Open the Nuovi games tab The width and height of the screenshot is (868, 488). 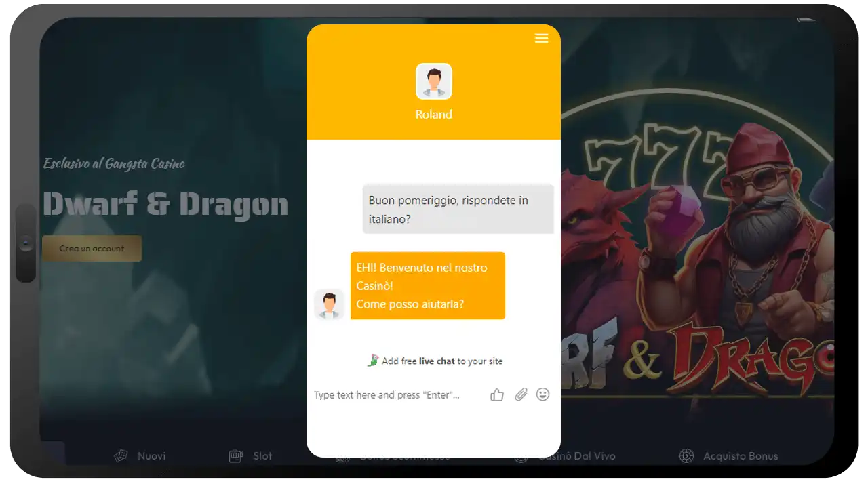pos(140,456)
